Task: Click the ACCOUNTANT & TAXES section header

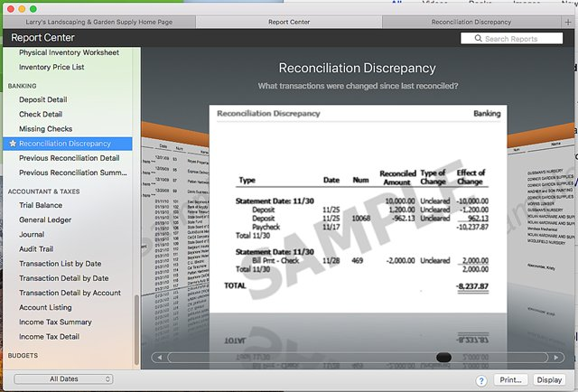Action: click(x=44, y=191)
